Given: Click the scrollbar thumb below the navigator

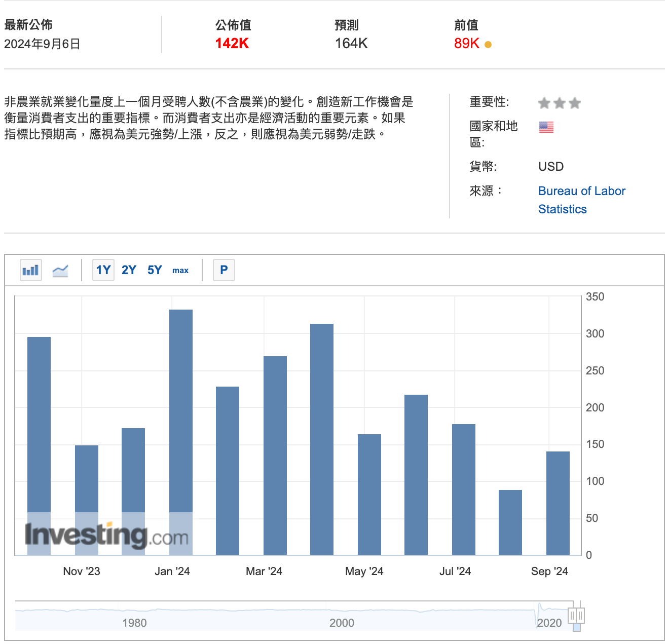Looking at the screenshot, I should (x=577, y=628).
